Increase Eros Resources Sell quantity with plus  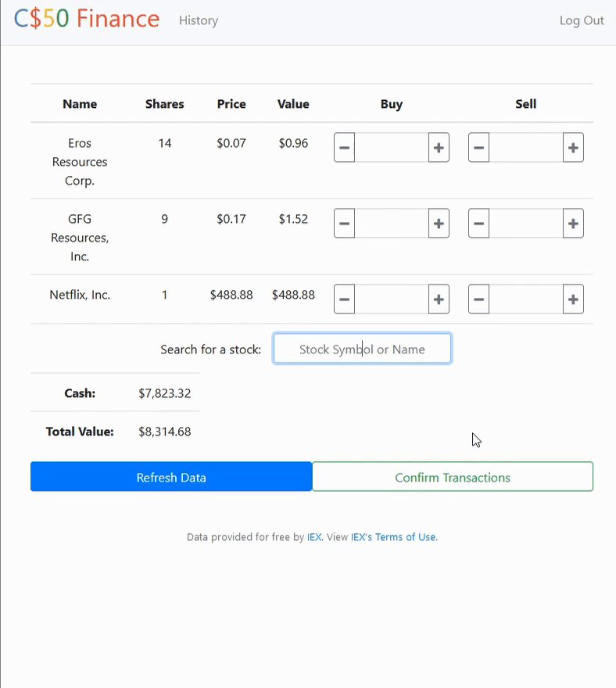coord(573,148)
